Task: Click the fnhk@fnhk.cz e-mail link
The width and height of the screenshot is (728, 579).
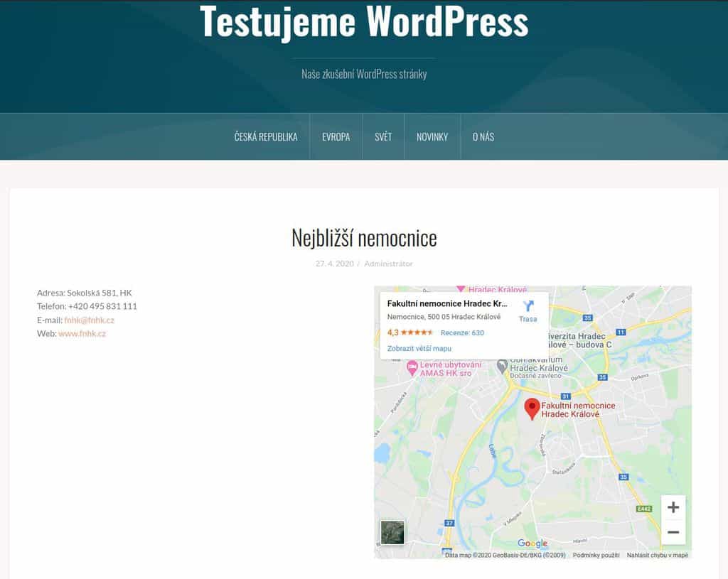Action: pyautogui.click(x=89, y=320)
